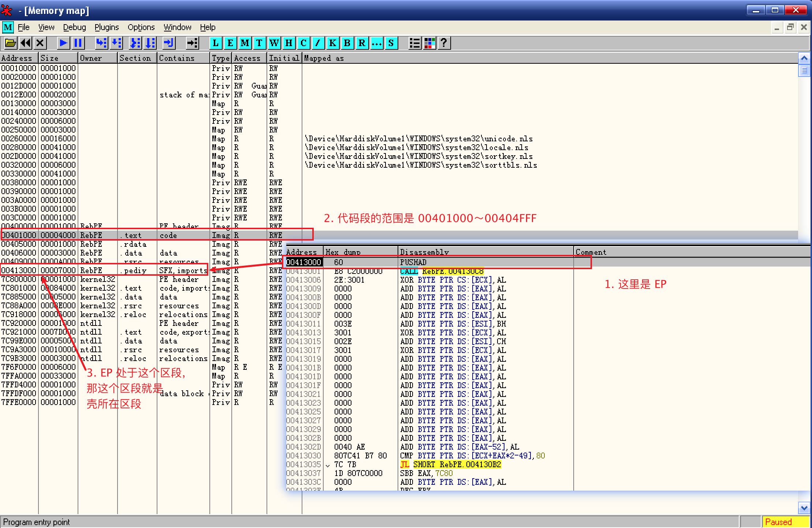Show Executable modules with E button
812x528 pixels.
(230, 43)
